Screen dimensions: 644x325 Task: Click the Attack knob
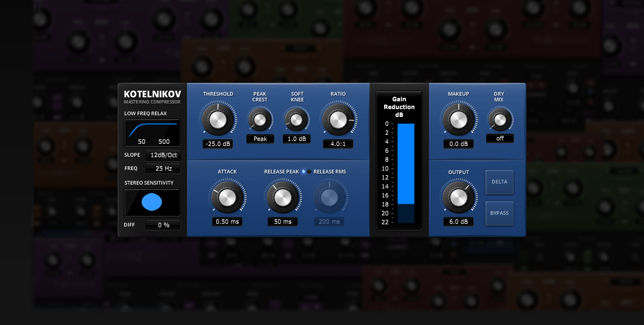pos(227,197)
